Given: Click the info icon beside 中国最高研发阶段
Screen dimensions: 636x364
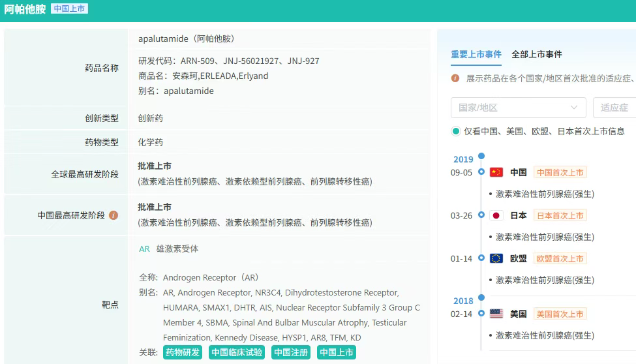Looking at the screenshot, I should pos(114,215).
